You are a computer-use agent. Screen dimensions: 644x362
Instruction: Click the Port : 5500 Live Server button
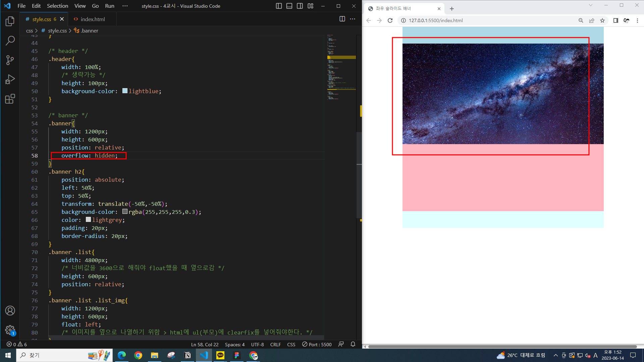click(x=317, y=345)
